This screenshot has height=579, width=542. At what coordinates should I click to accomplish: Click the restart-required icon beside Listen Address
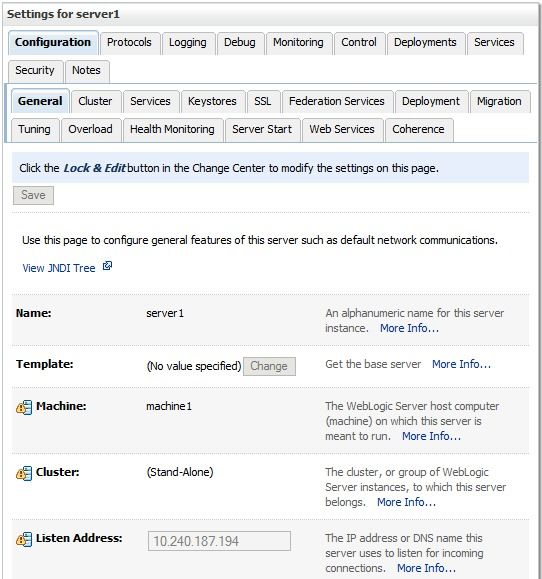point(24,539)
